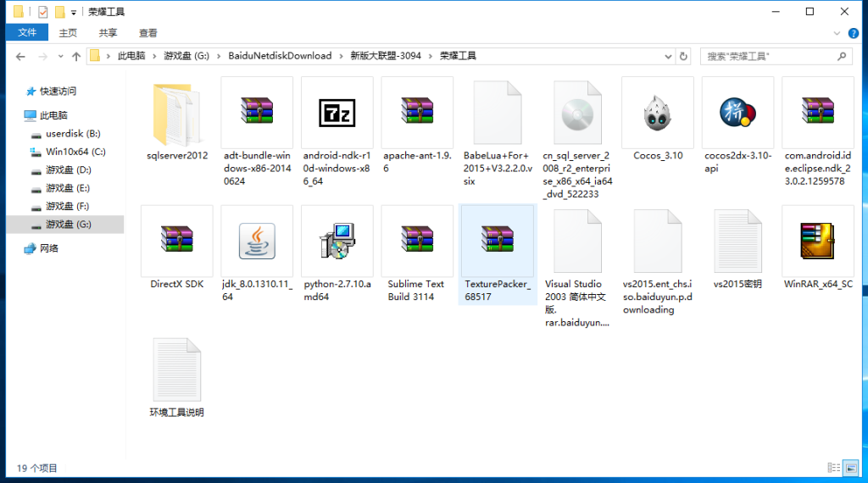868x483 pixels.
Task: Select vs2015.ent_chs.iso downloading file
Action: (x=658, y=241)
